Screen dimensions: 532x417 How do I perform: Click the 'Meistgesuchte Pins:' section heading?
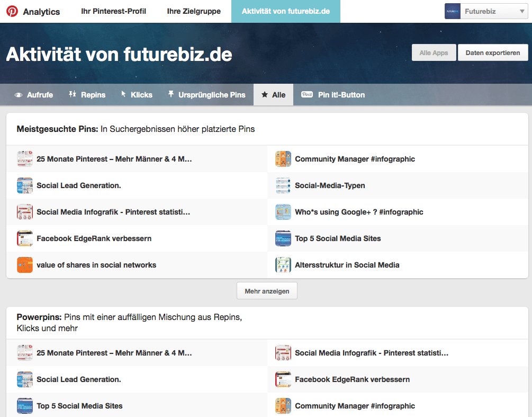(x=57, y=129)
